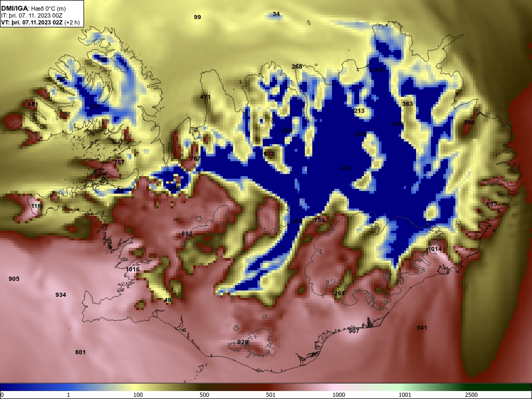Image resolution: width=532 pixels, height=399 pixels.
Task: Click the map value -256
Action: click(174, 188)
